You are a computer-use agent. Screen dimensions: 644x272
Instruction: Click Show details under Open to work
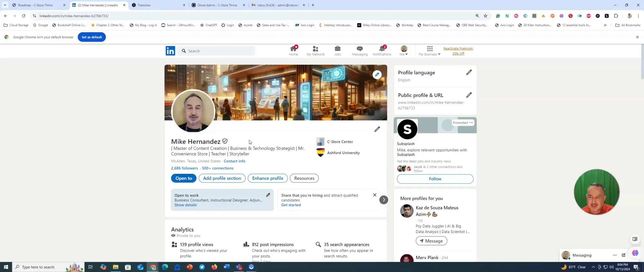pos(185,205)
